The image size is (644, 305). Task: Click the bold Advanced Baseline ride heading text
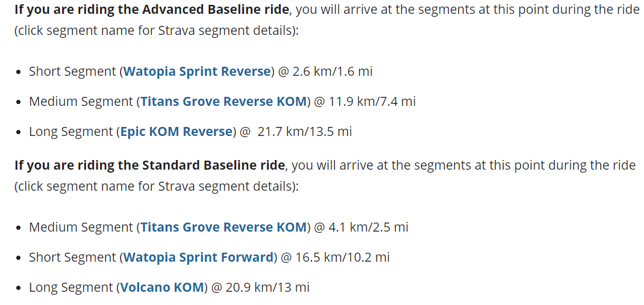coord(152,10)
